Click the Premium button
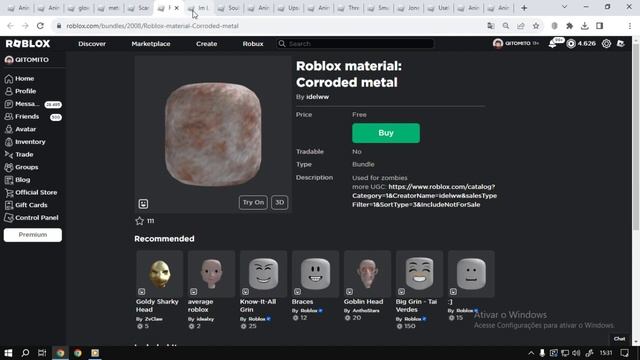The image size is (640, 360). point(33,235)
